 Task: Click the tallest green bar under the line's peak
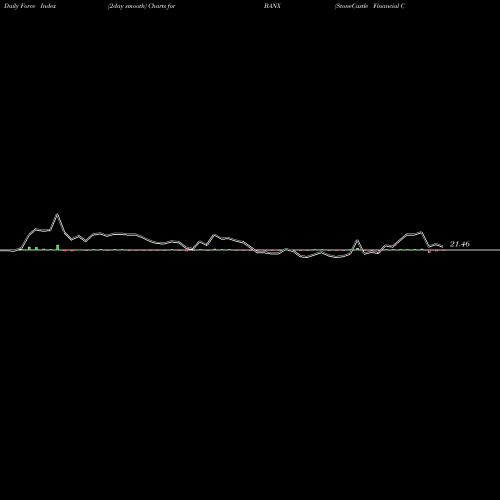[x=58, y=247]
